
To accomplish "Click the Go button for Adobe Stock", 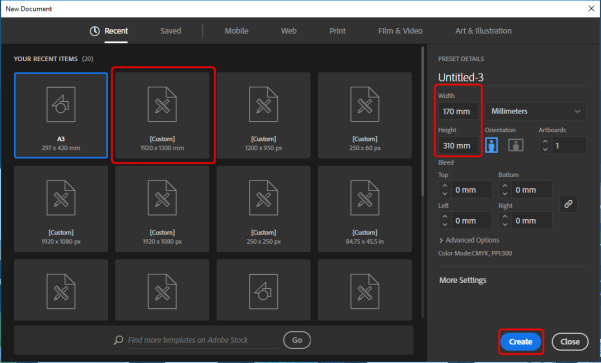I will (x=297, y=340).
